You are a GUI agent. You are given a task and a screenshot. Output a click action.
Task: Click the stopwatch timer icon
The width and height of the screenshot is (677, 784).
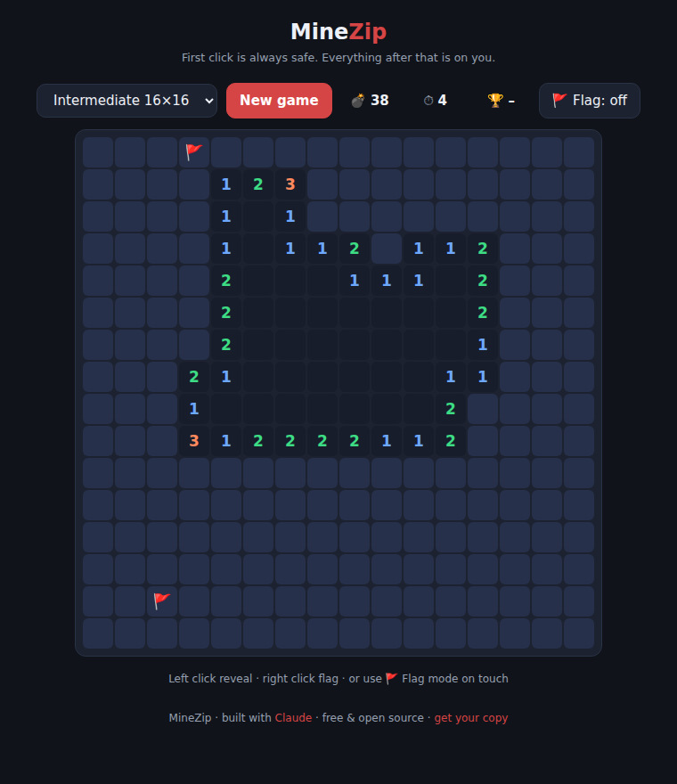tap(428, 101)
